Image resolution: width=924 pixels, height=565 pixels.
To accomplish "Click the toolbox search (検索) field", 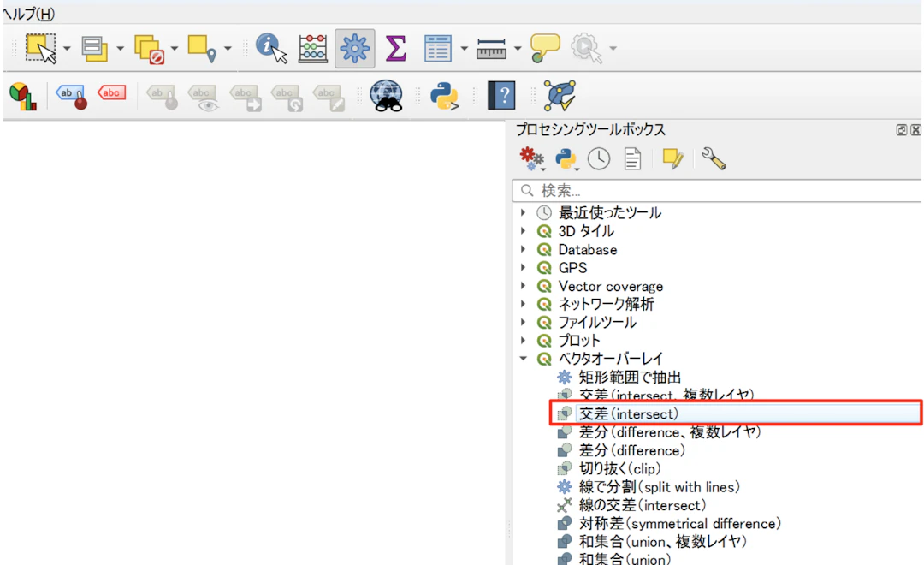I will 718,191.
